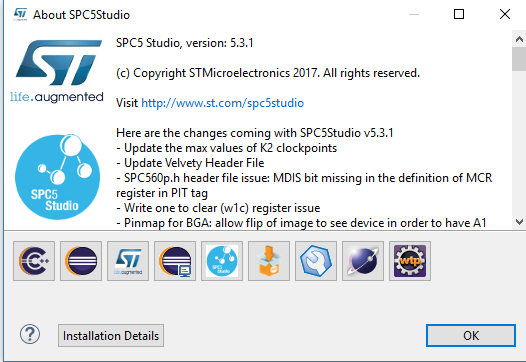Click the ST logo in the title bar
This screenshot has height=362, width=526.
(20, 14)
